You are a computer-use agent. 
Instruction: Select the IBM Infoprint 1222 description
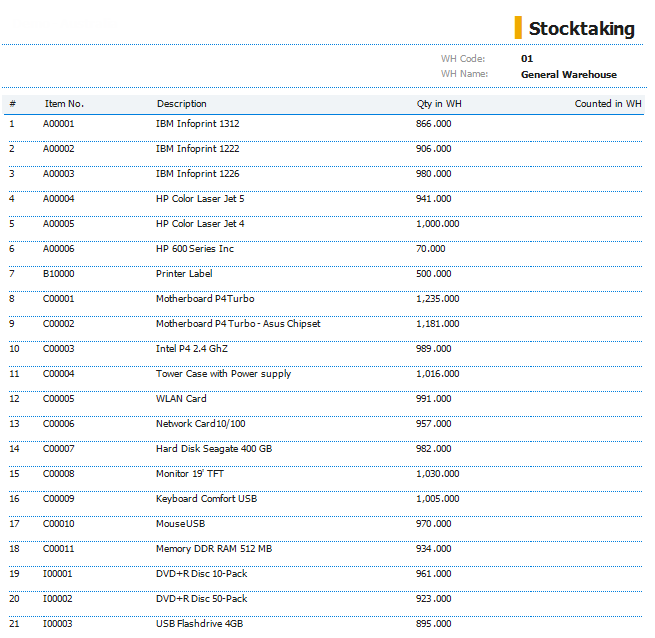[197, 149]
